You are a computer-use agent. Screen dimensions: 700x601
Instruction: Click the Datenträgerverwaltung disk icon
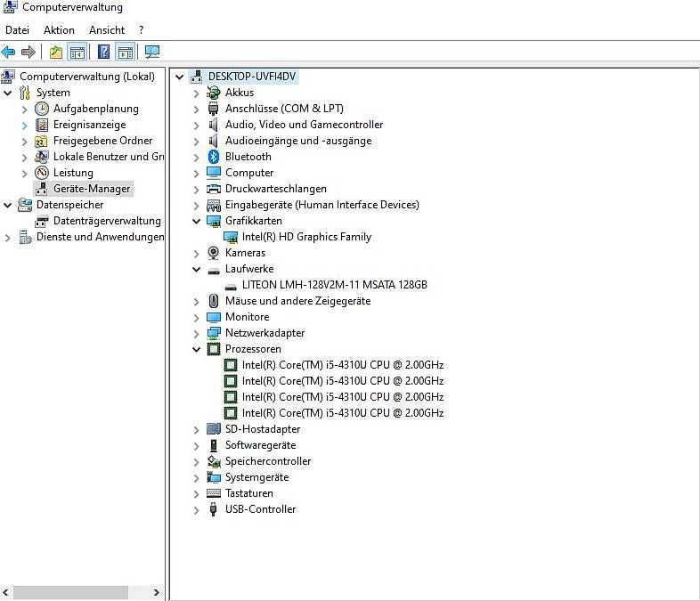click(x=42, y=221)
